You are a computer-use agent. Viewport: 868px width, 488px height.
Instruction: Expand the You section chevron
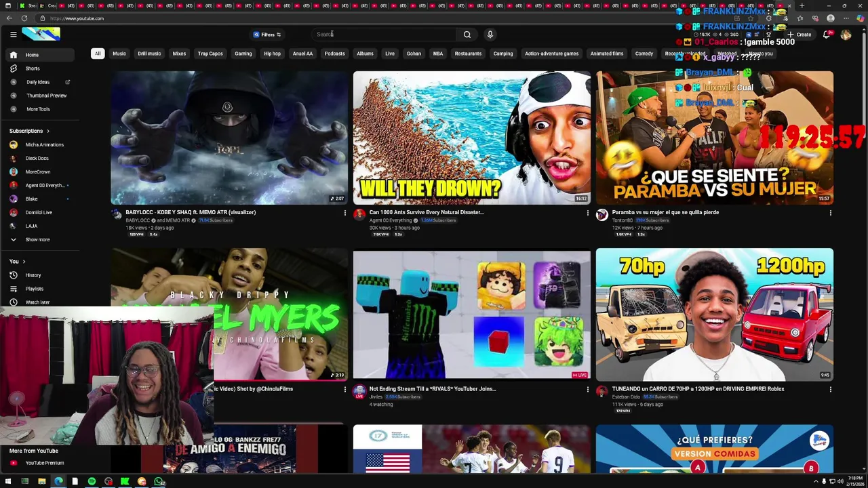click(24, 262)
